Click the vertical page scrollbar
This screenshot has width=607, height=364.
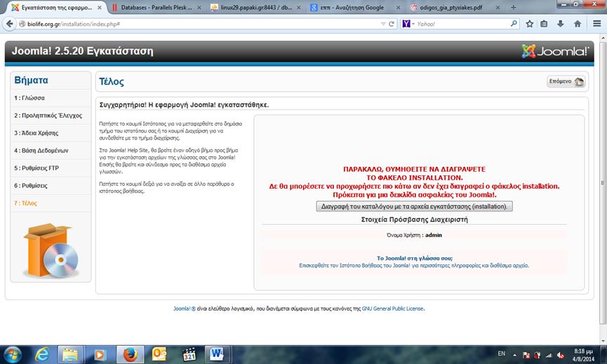pos(603,182)
